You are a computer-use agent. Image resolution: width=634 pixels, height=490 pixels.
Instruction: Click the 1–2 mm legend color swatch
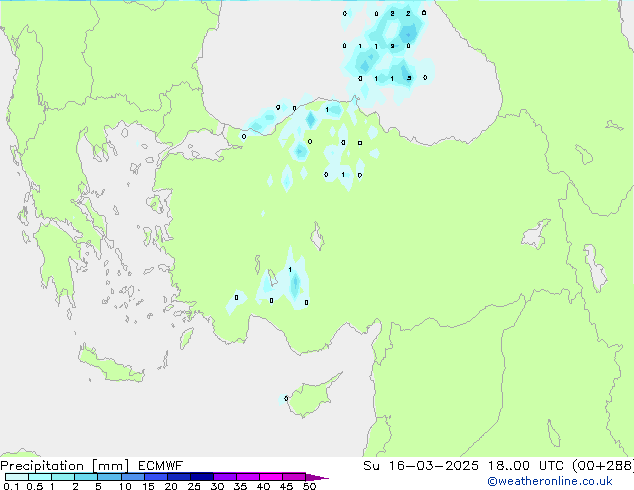tap(63, 477)
